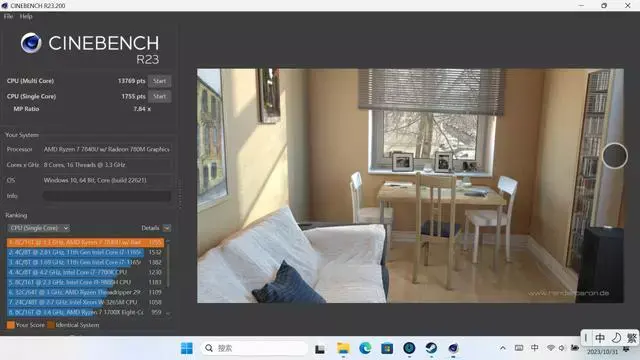Click the Info text field
The image size is (640, 360).
click(x=107, y=196)
